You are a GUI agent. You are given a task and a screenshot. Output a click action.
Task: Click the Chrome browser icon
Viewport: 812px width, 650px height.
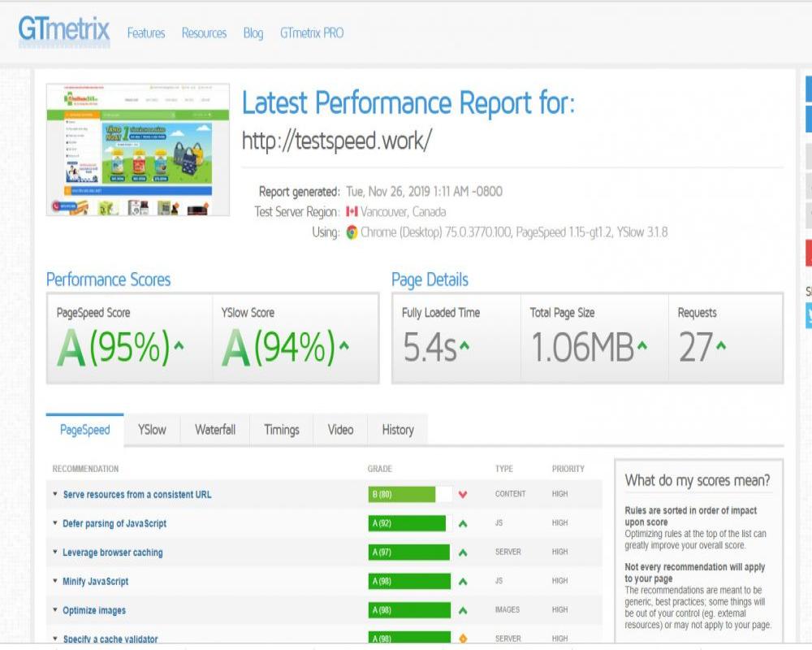click(352, 232)
